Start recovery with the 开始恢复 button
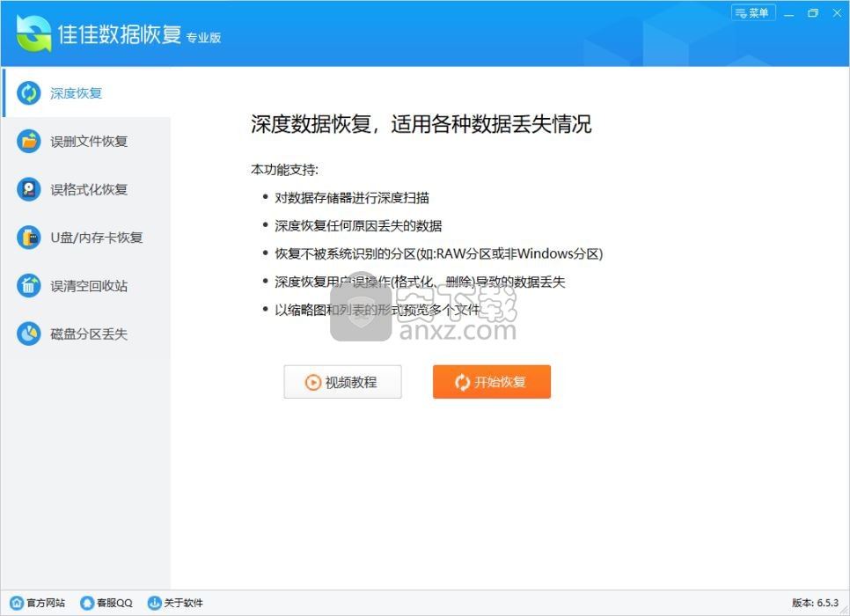Image resolution: width=850 pixels, height=616 pixels. point(492,382)
